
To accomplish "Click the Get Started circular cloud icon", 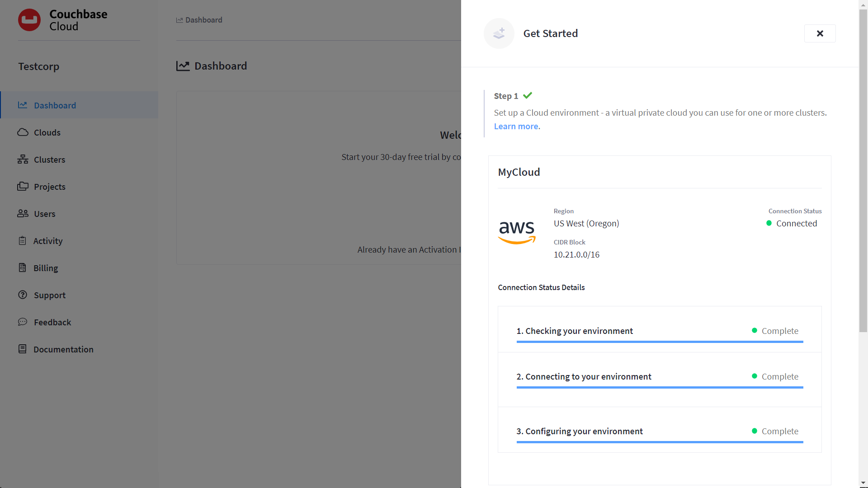I will coord(499,33).
